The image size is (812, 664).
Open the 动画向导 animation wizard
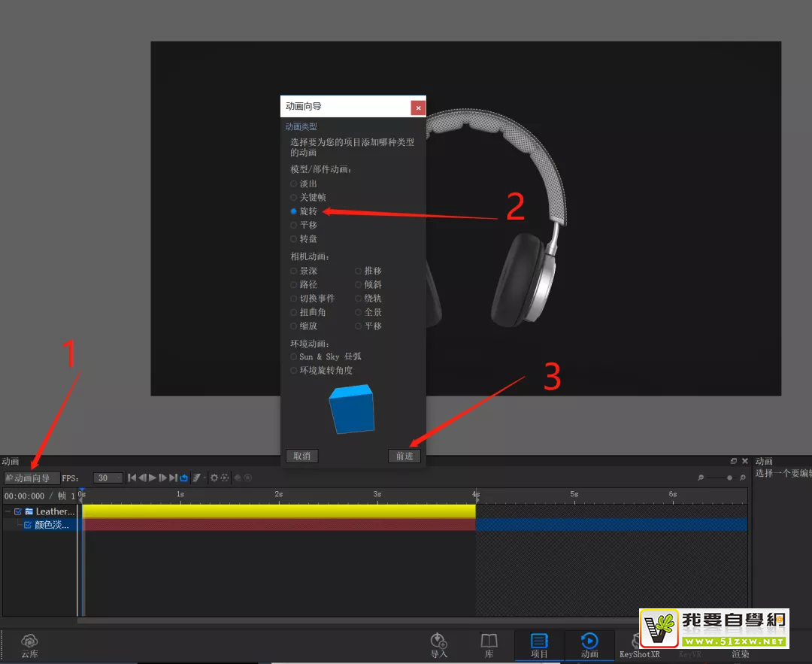[32, 478]
